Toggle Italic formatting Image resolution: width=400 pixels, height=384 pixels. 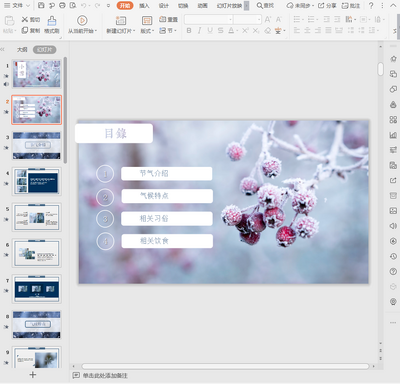click(199, 31)
